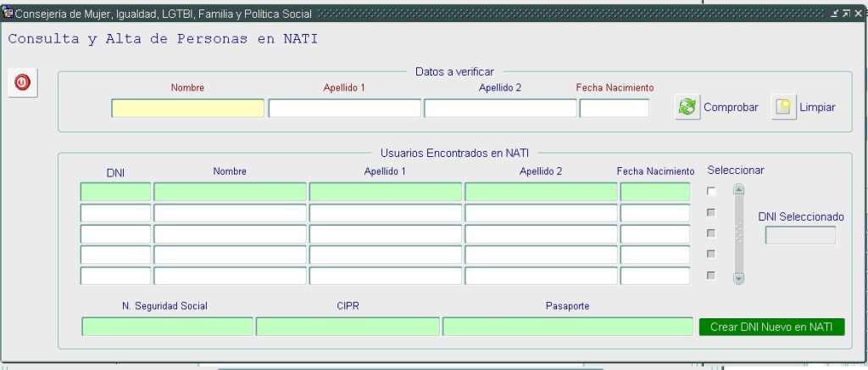Screen dimensions: 868x370
Task: Select the first row DNI cell
Action: 115,193
